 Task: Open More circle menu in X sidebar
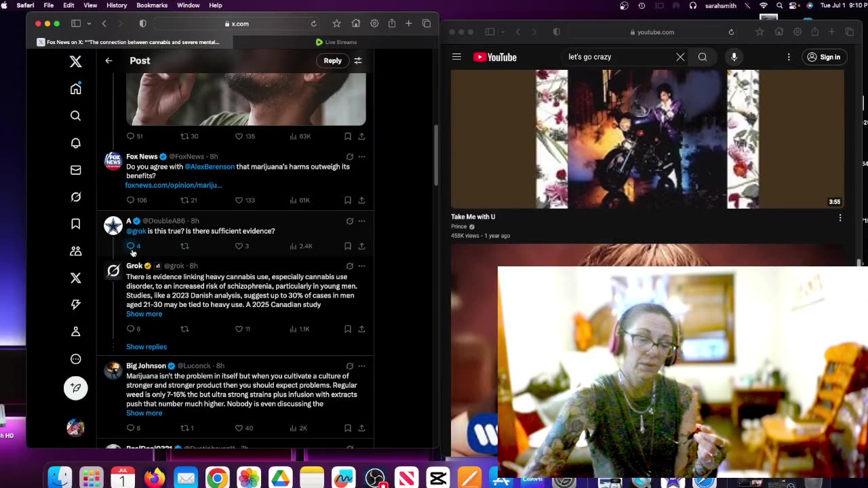pyautogui.click(x=75, y=359)
